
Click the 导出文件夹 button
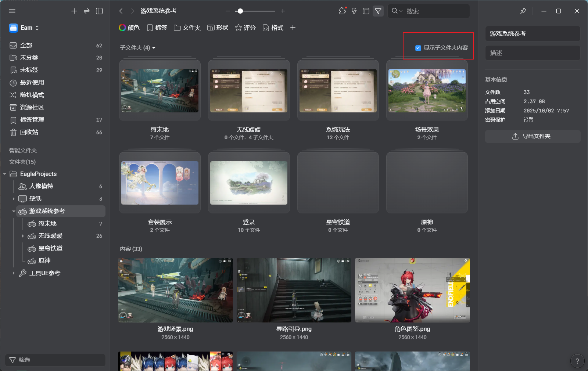[533, 136]
